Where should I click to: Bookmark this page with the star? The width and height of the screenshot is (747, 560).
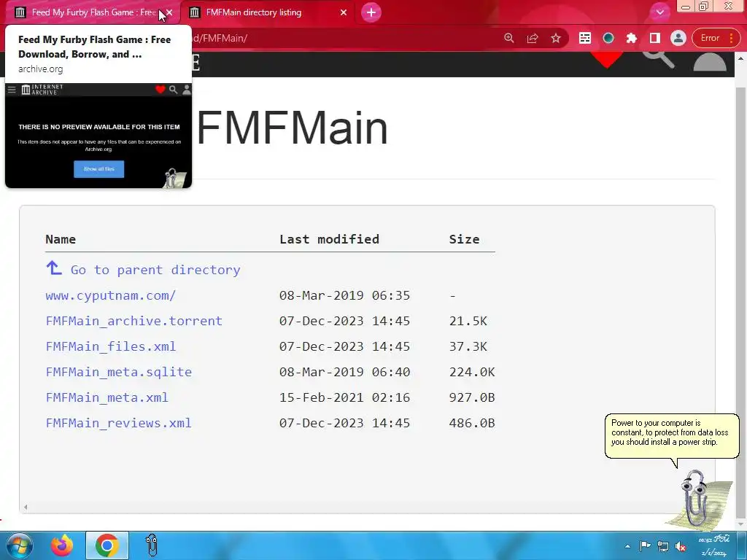pos(555,38)
